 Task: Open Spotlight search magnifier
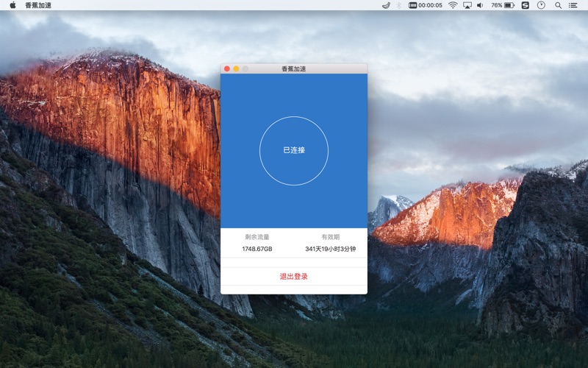click(x=559, y=5)
